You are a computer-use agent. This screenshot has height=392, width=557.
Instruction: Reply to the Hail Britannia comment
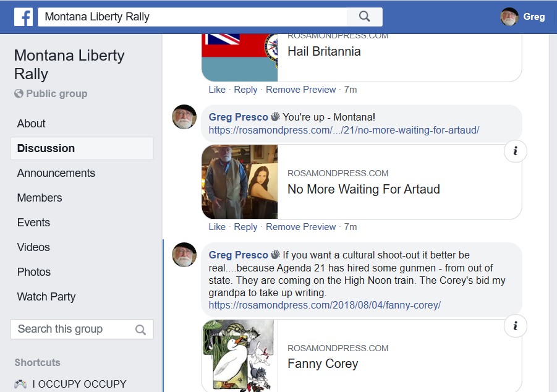click(245, 90)
